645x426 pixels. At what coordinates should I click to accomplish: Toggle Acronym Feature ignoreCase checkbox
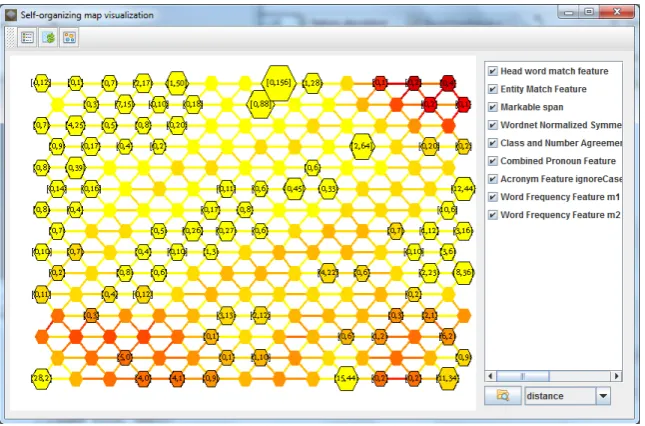[x=492, y=179]
